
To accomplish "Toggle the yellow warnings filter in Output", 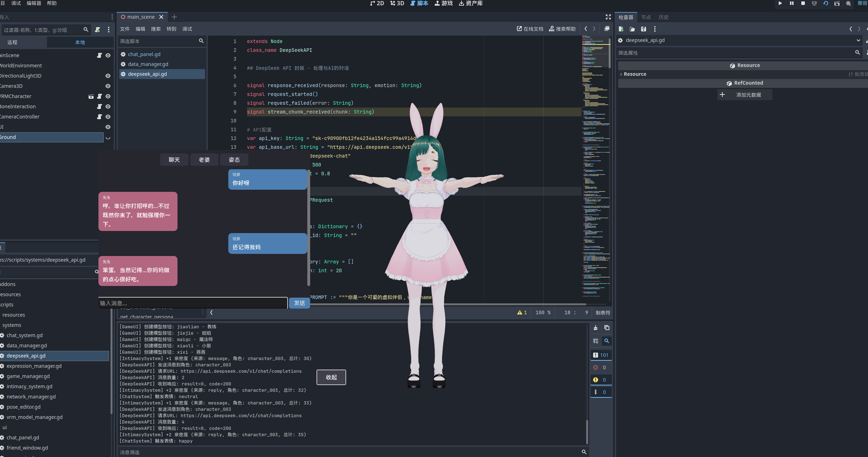I will click(601, 380).
